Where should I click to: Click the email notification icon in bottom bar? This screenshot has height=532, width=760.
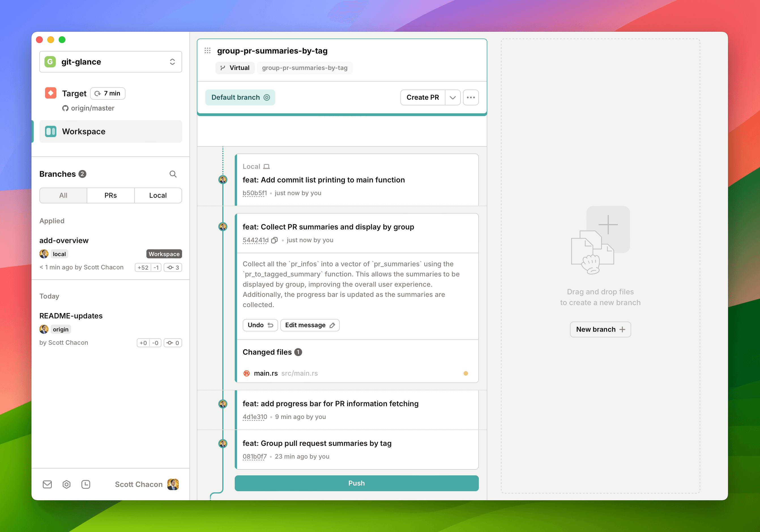47,484
